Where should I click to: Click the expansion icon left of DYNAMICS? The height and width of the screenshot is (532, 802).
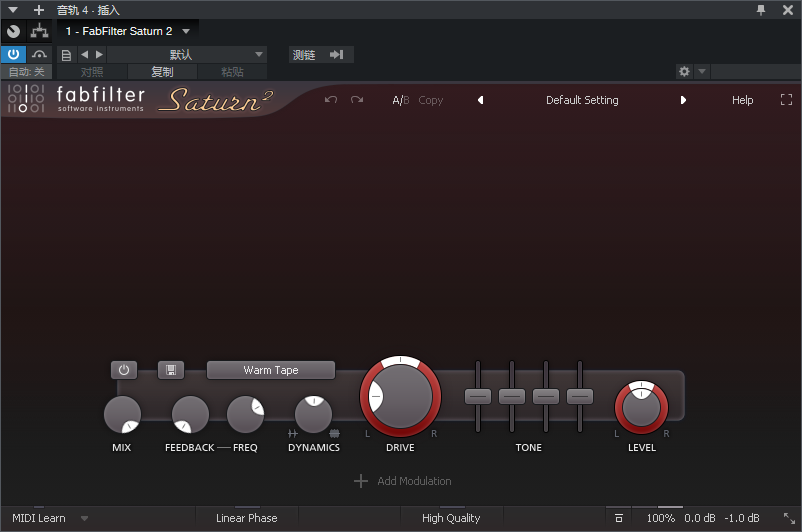(x=293, y=434)
